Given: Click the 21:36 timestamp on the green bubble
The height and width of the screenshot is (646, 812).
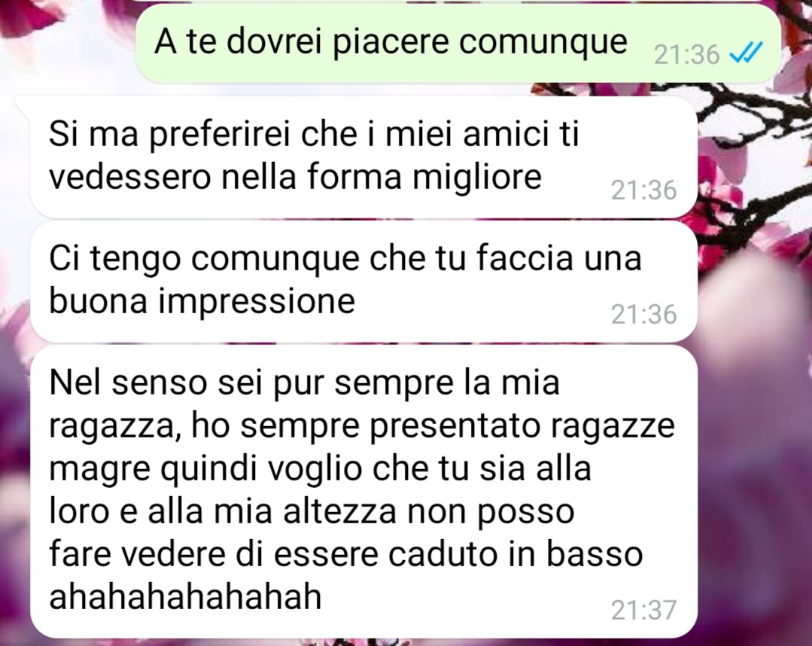Looking at the screenshot, I should pyautogui.click(x=686, y=54).
